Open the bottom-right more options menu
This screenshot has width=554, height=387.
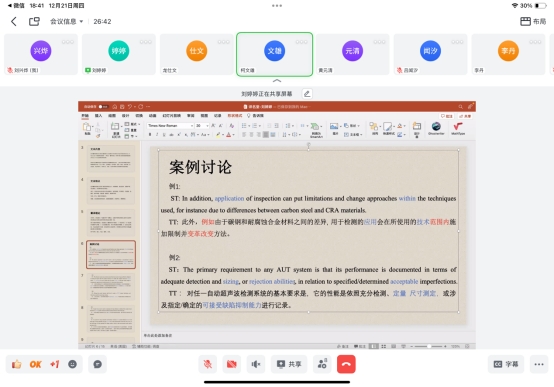point(539,364)
